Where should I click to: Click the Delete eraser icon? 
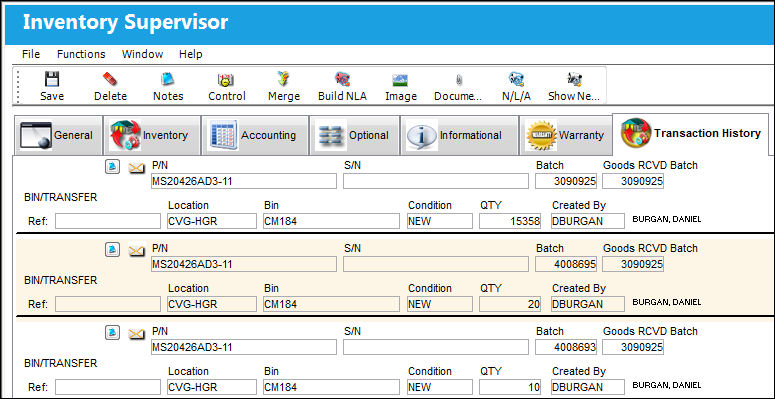(x=110, y=80)
